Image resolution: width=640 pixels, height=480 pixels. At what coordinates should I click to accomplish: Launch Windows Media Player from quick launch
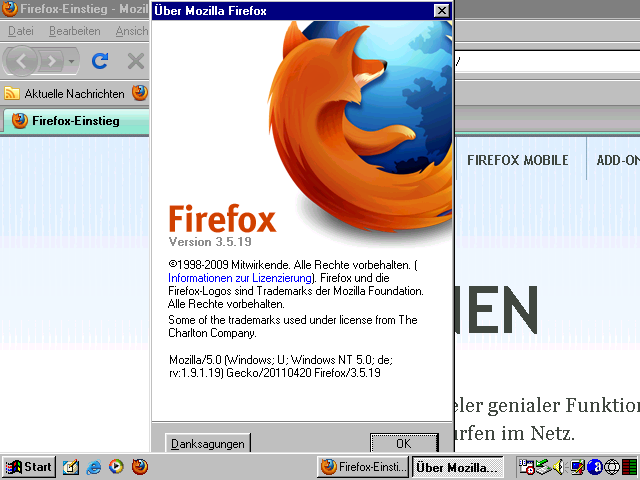tap(116, 467)
